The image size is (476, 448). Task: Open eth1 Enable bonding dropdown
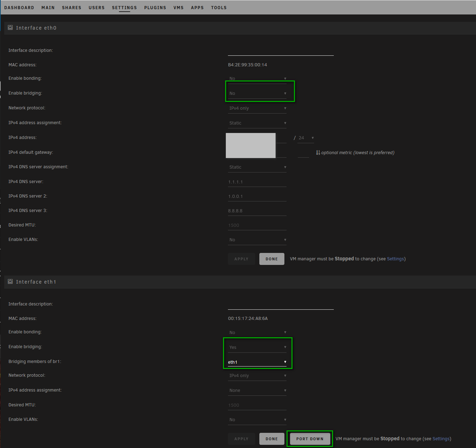click(257, 333)
